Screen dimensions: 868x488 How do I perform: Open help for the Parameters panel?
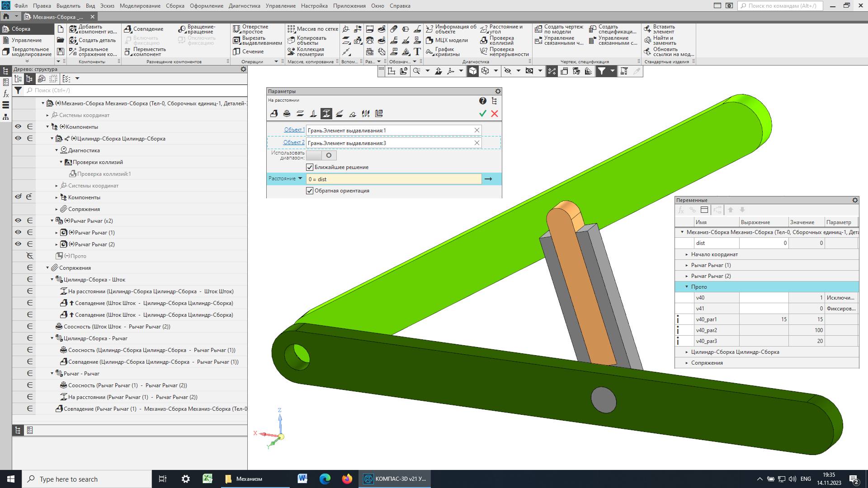[x=483, y=101]
